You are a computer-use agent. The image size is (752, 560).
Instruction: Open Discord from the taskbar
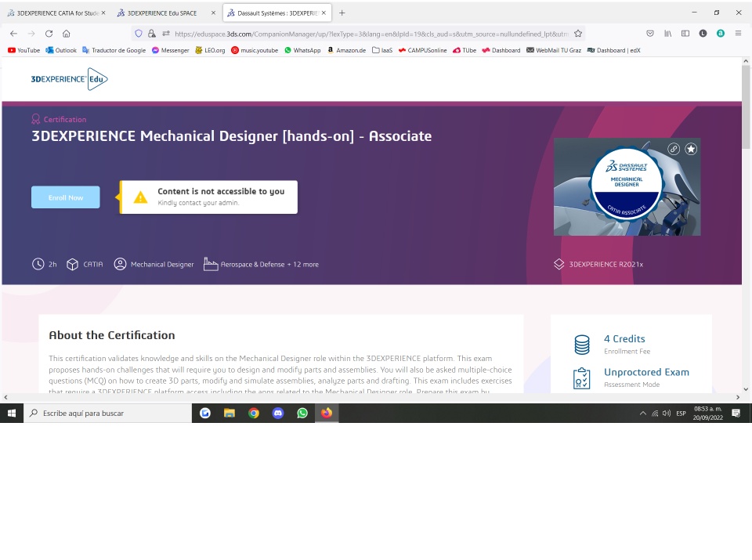[277, 413]
